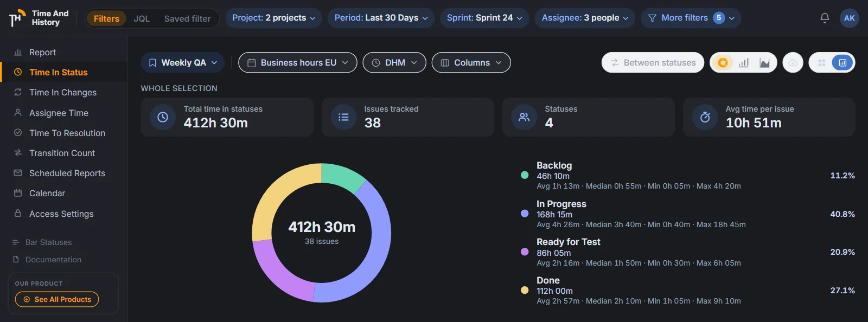Click the See All Products button
The width and height of the screenshot is (868, 322).
57,299
